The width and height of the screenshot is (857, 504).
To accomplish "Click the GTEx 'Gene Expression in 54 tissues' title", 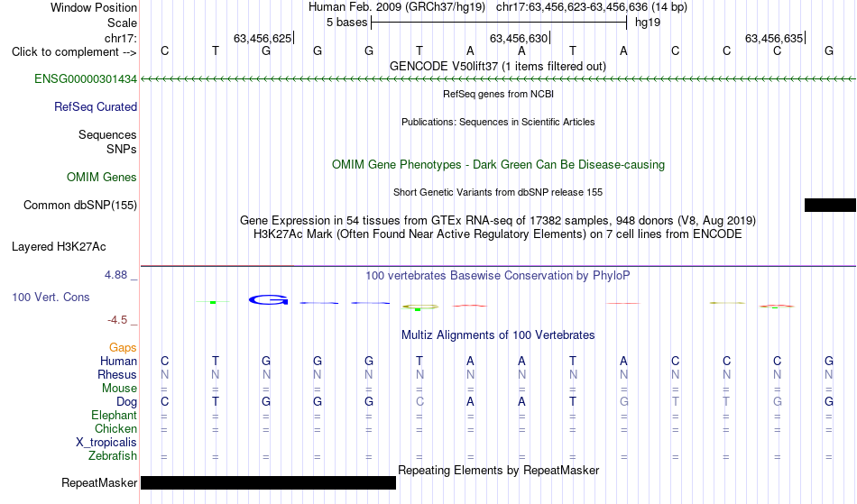I will tap(498, 221).
